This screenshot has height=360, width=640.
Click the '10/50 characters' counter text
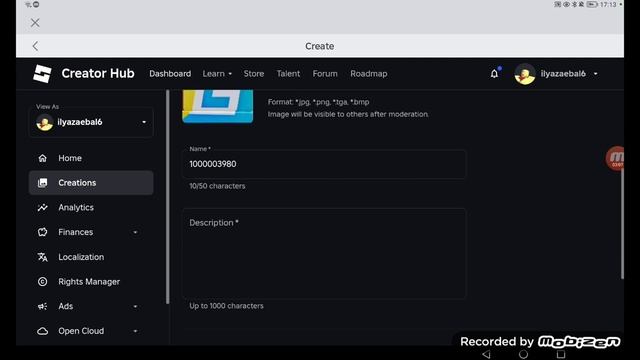point(217,186)
